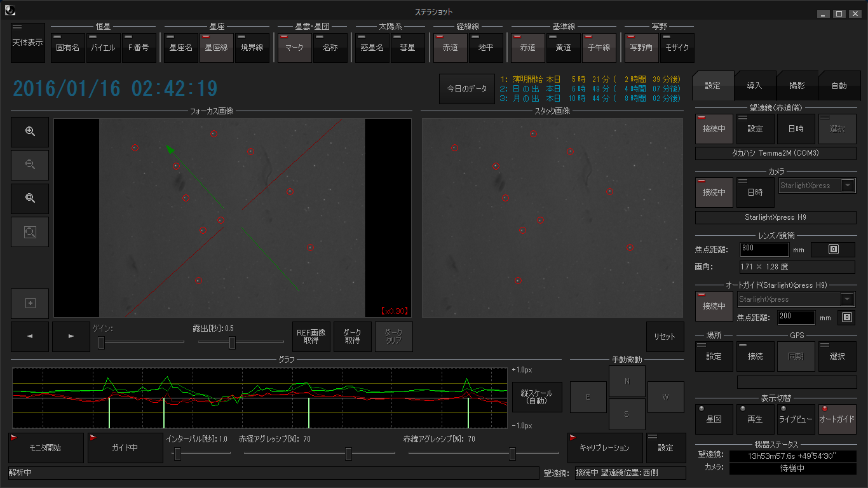Image resolution: width=868 pixels, height=488 pixels.
Task: Expand the 天体表示 panel button
Action: [28, 43]
